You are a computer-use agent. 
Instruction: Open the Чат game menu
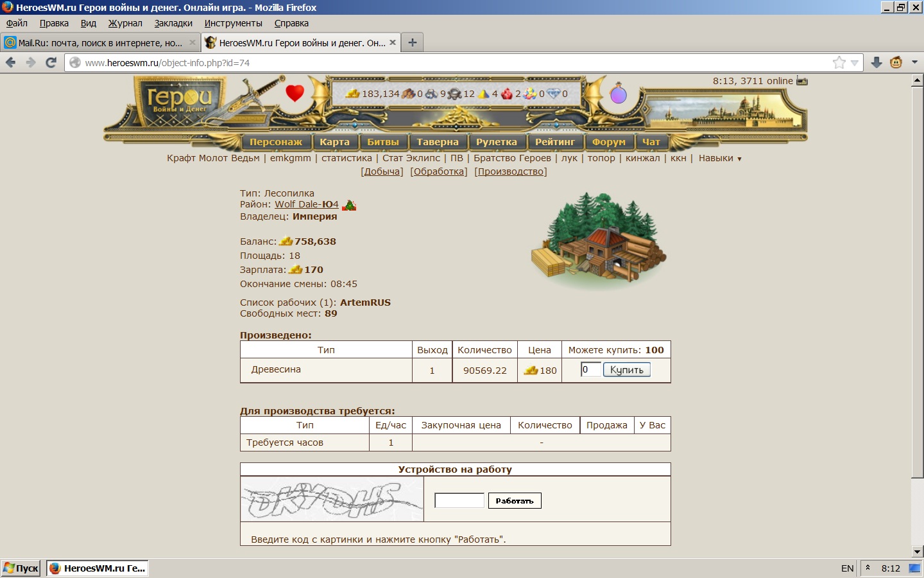click(651, 142)
